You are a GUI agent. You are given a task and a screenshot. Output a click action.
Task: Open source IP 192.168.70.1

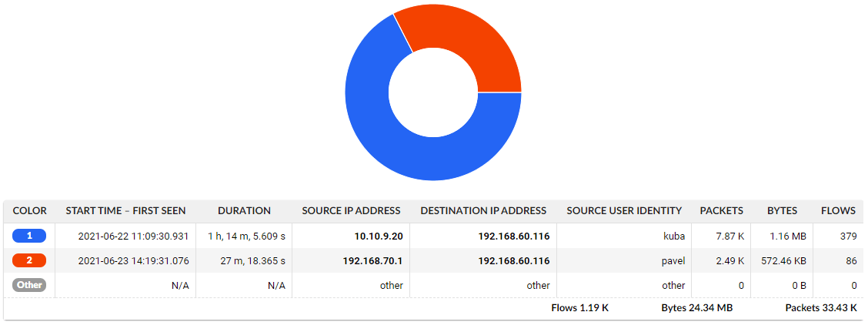(x=373, y=261)
